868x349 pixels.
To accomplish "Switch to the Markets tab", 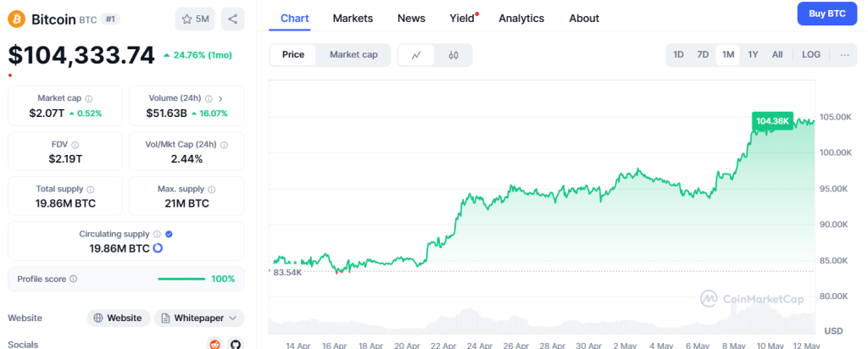I will pos(353,18).
